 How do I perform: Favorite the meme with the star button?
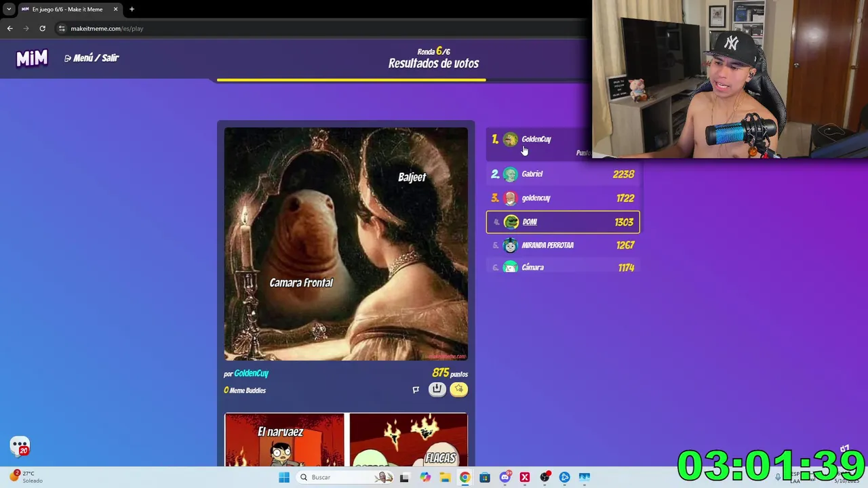[x=459, y=389]
